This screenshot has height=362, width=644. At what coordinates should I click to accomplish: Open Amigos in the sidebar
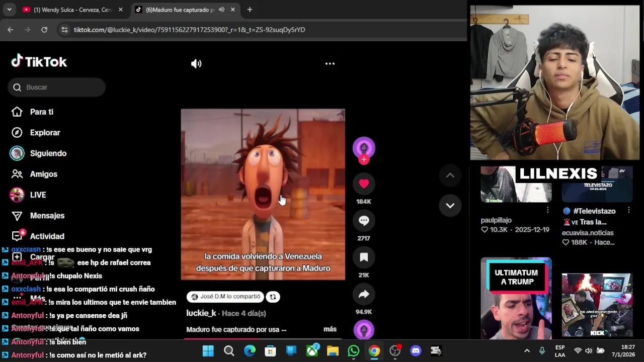(x=34, y=174)
